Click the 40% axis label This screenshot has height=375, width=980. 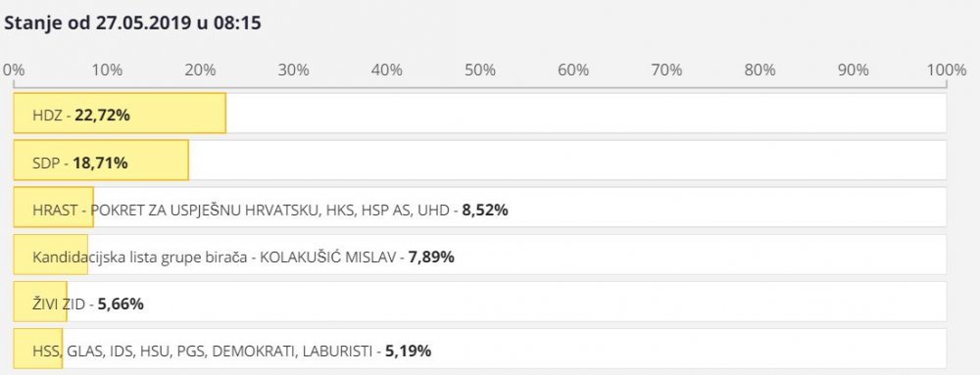387,70
